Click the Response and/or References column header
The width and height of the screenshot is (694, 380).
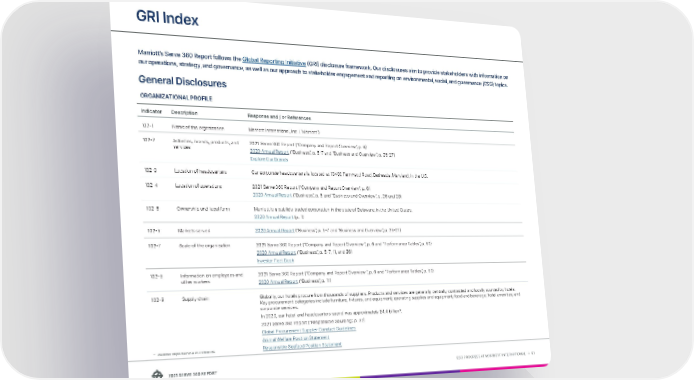coord(279,117)
